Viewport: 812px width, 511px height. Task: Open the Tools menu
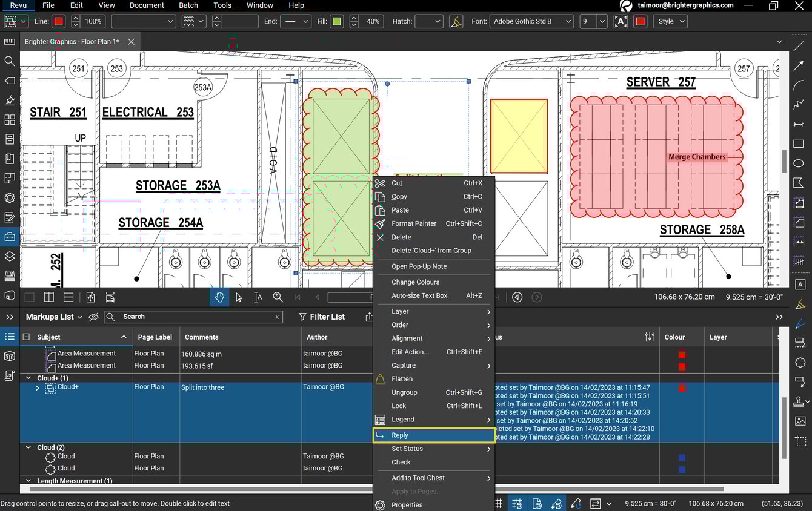[x=222, y=5]
